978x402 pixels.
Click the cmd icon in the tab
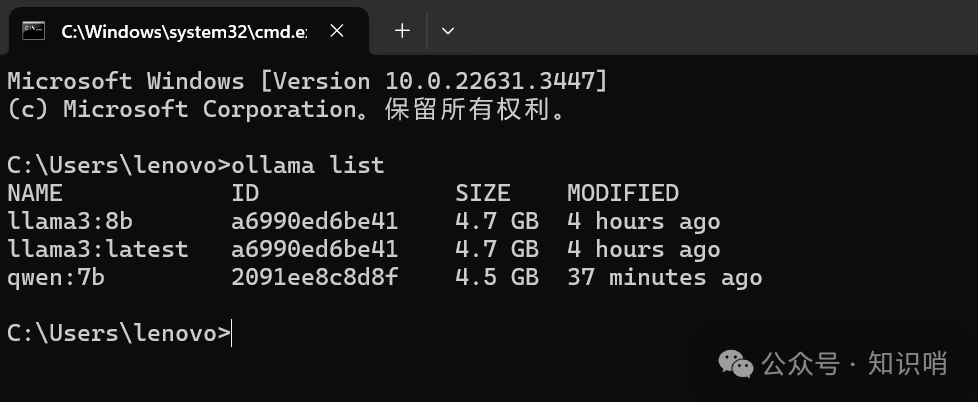33,31
